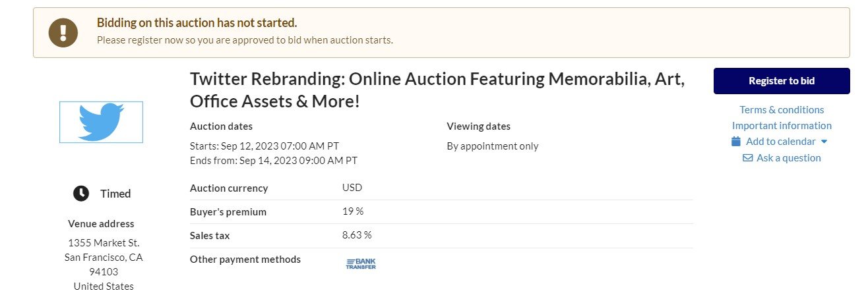Click the calendar icon near Add to calendar

click(736, 142)
